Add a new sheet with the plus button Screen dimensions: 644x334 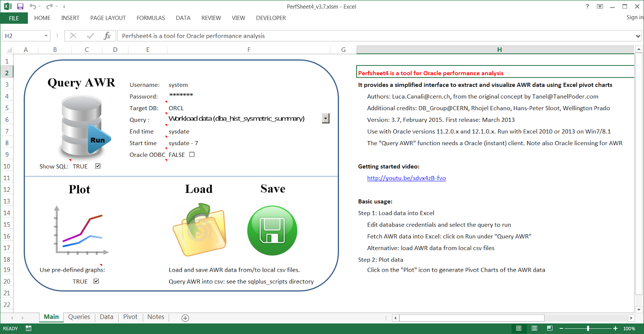click(x=185, y=318)
